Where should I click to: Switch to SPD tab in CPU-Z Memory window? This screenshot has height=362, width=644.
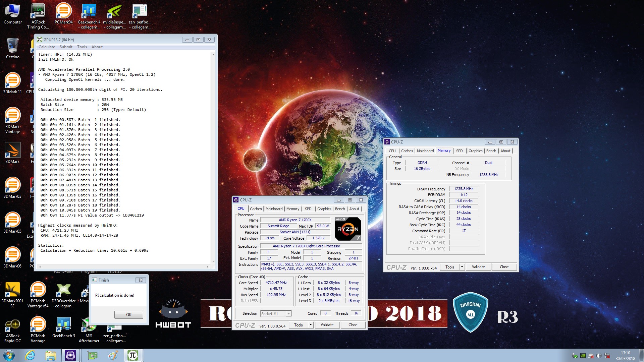click(459, 151)
